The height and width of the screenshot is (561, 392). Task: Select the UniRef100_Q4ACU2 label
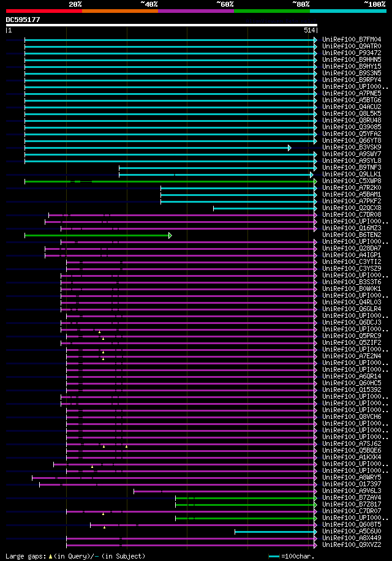[352, 107]
